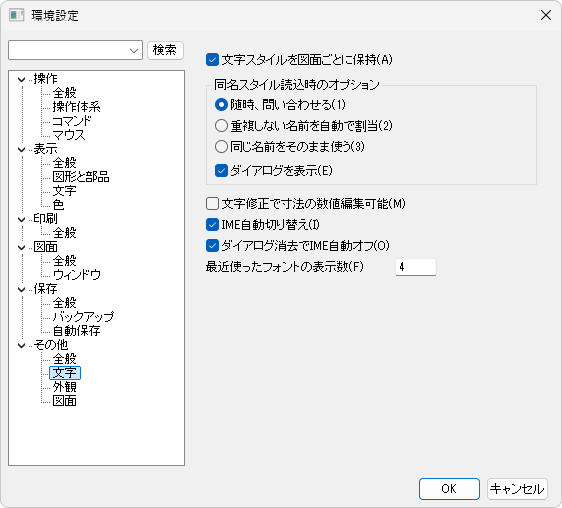Screen dimensions: 562x508
Task: Click the キャンセル button
Action: pyautogui.click(x=517, y=489)
